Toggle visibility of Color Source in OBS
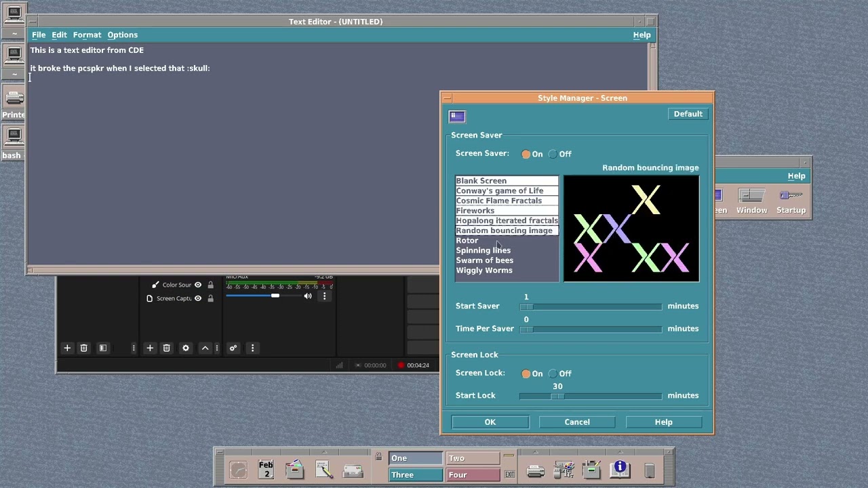868x488 pixels. coord(198,285)
